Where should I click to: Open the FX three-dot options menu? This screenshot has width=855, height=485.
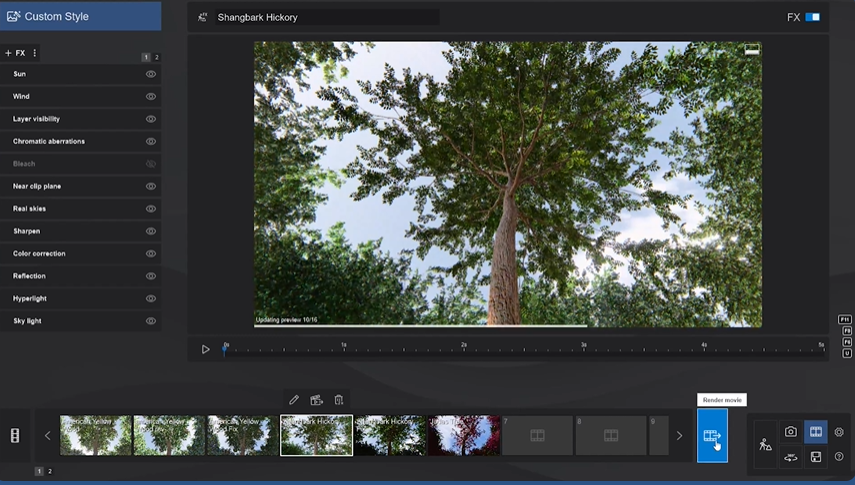coord(35,53)
